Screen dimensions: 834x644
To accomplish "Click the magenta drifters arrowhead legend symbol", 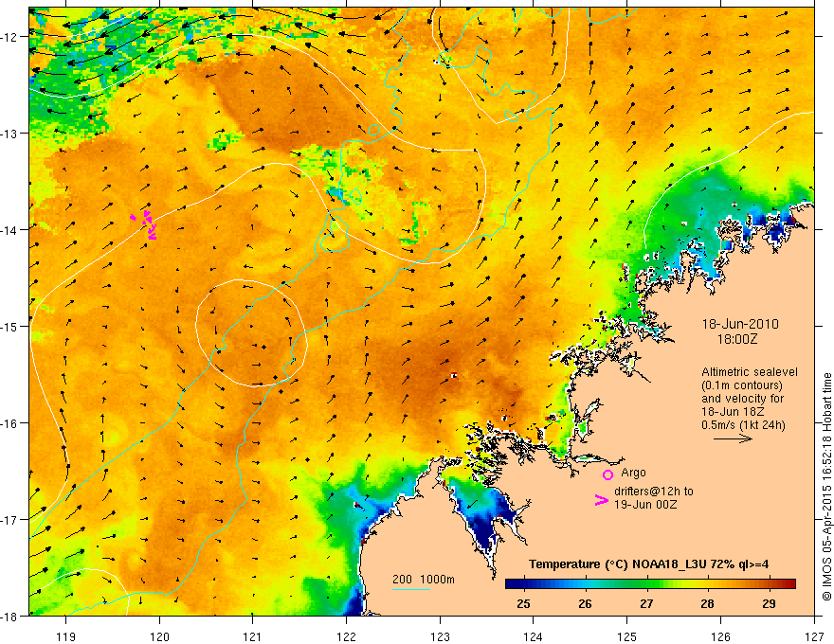I will coord(602,500).
